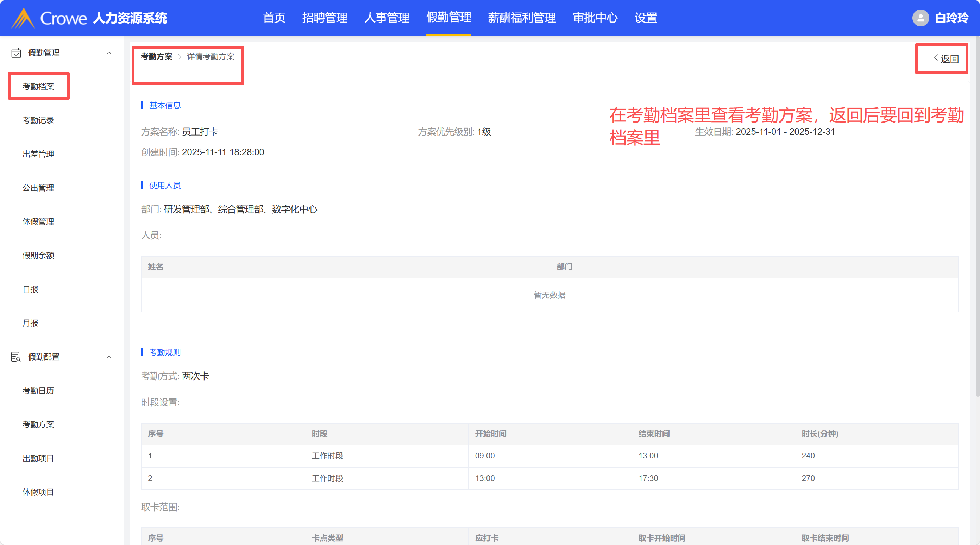Switch to the 首页 top menu

coord(274,18)
